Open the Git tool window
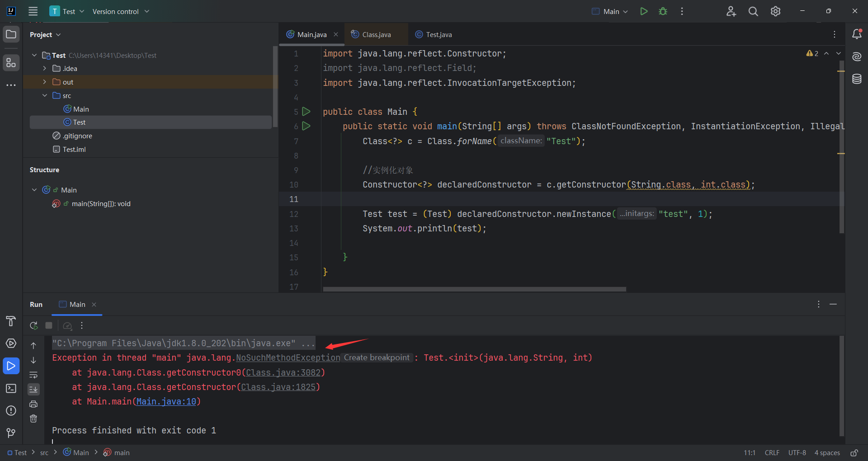 [11, 433]
